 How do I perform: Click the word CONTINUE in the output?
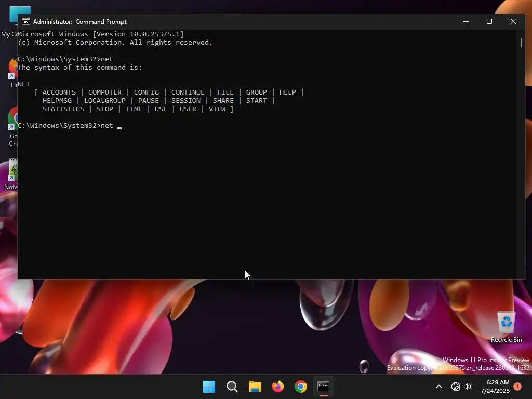point(188,92)
